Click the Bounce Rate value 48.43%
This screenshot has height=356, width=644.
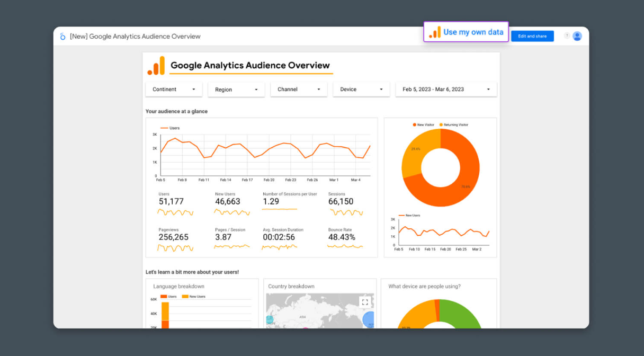click(x=342, y=237)
